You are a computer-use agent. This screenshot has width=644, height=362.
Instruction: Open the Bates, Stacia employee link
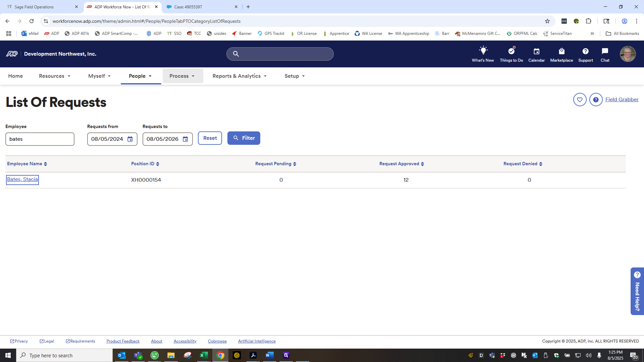[x=22, y=180]
